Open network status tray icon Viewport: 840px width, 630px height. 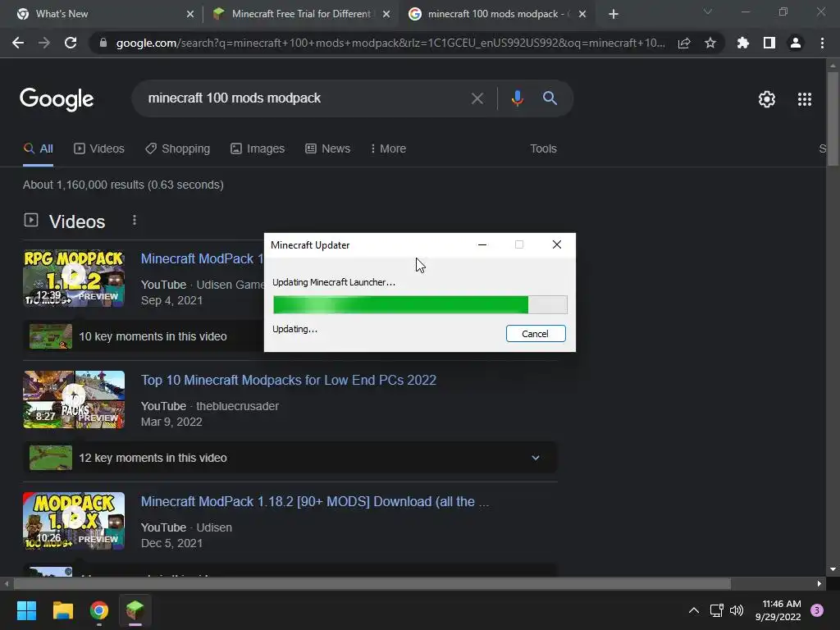pyautogui.click(x=716, y=610)
